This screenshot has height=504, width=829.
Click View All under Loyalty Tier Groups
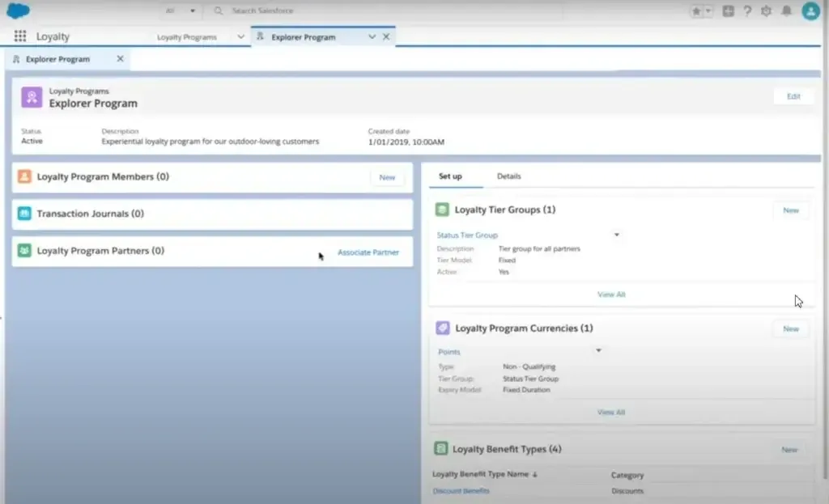click(x=611, y=294)
